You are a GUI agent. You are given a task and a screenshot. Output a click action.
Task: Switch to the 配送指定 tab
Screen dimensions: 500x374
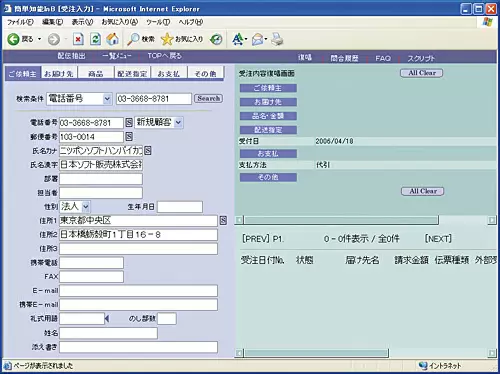[x=132, y=73]
